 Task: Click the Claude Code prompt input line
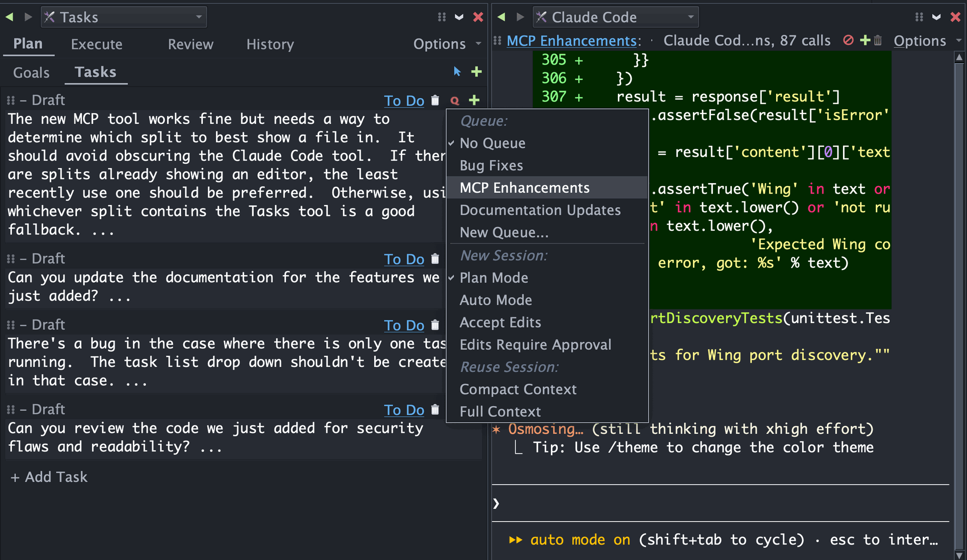[721, 503]
